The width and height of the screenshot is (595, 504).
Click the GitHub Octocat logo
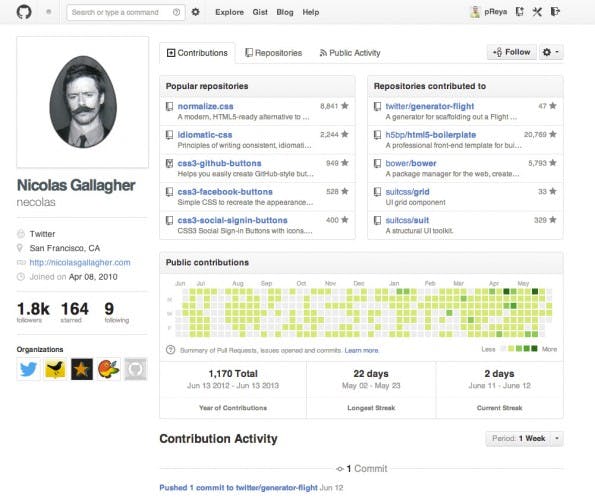click(x=24, y=12)
